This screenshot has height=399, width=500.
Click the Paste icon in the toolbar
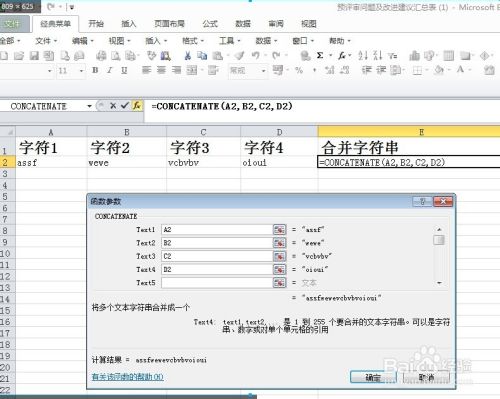218,56
